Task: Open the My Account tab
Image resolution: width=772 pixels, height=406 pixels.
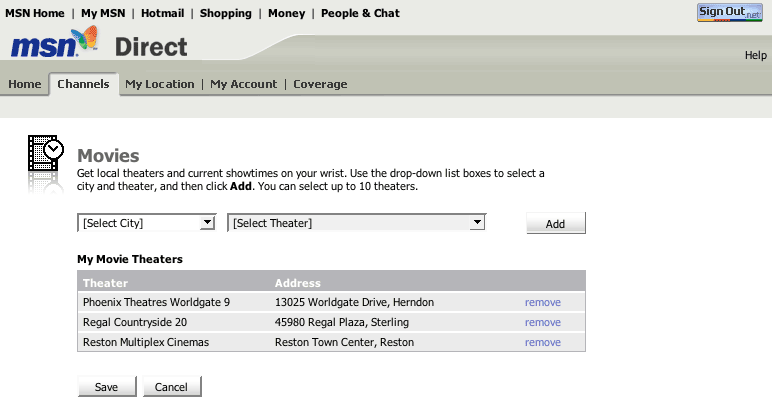Action: pos(244,84)
